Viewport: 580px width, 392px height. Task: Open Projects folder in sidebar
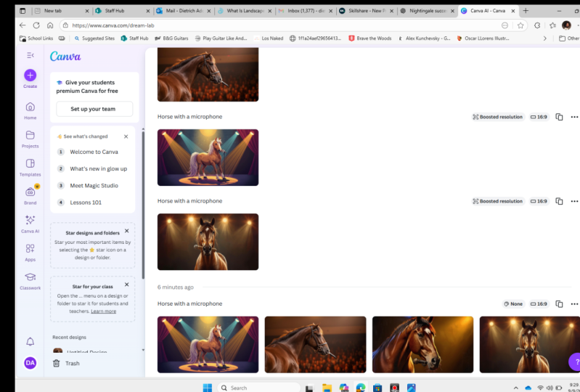30,139
